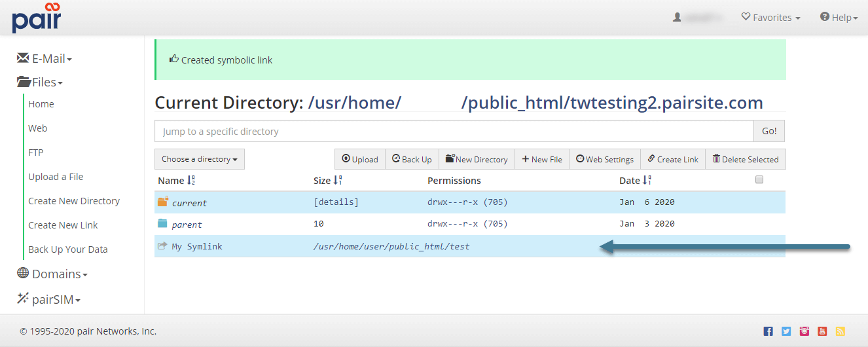Click the pair logo in header

click(x=37, y=18)
